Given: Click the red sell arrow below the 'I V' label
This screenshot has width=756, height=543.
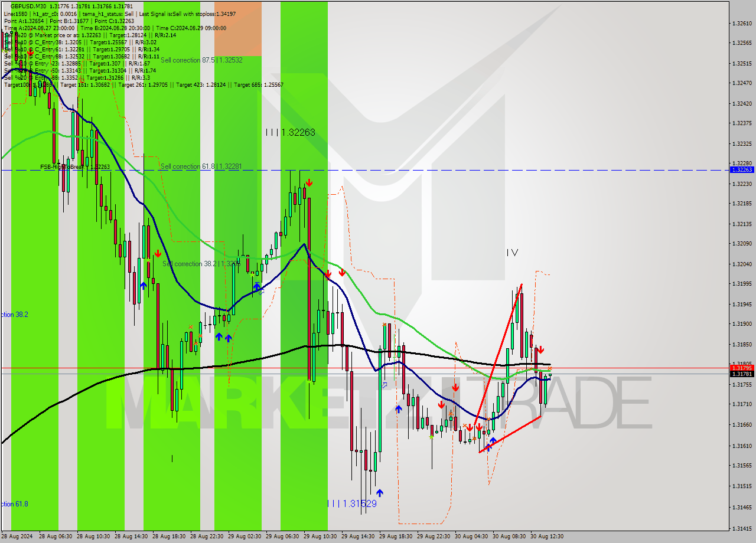Looking at the screenshot, I should point(540,349).
